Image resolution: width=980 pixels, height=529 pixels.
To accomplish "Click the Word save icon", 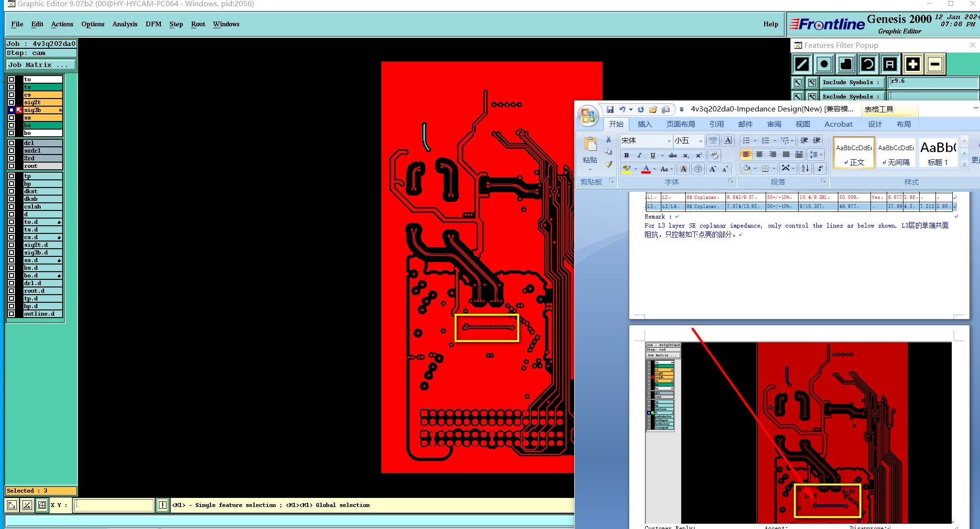I will [x=610, y=110].
